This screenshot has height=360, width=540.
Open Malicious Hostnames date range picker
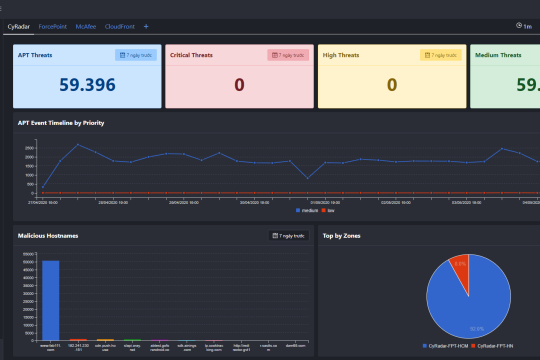[x=289, y=236]
